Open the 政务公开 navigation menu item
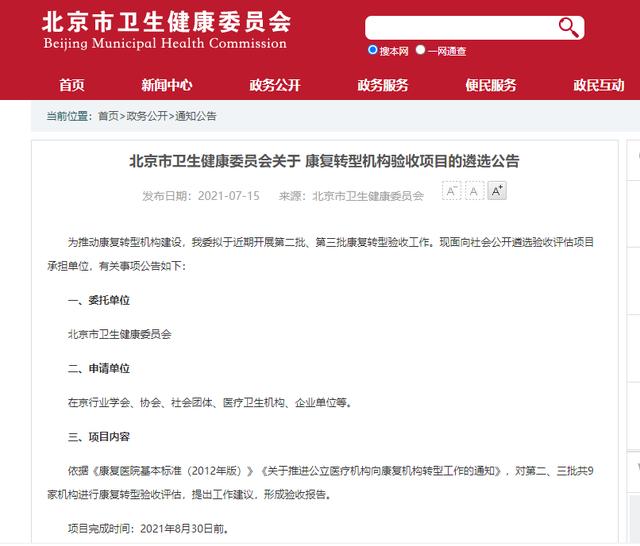 click(275, 85)
